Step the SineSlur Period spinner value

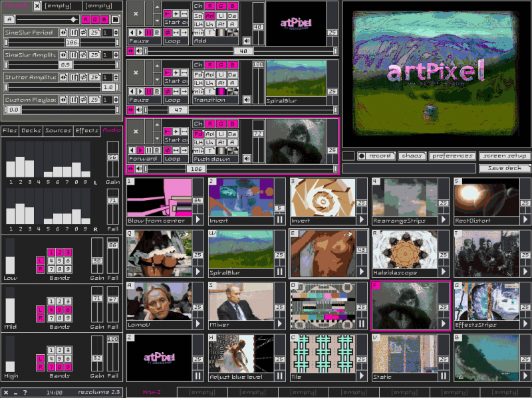click(x=116, y=33)
